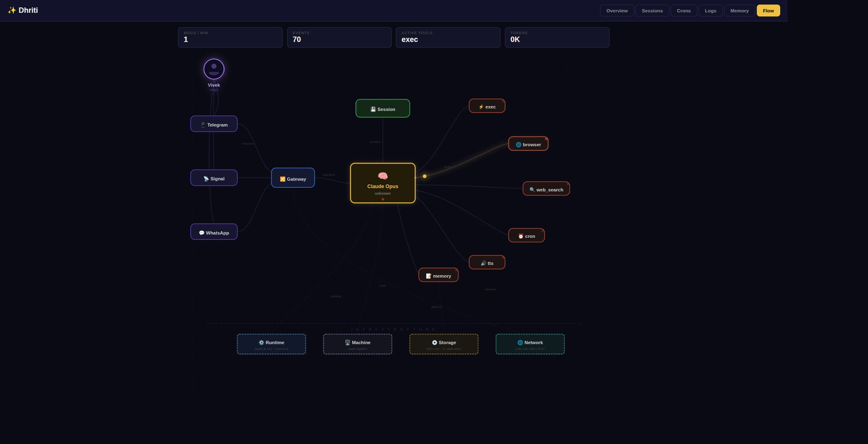Click the globe icon on the browser tool
Viewport: 868px width, 444px height.
pyautogui.click(x=518, y=144)
